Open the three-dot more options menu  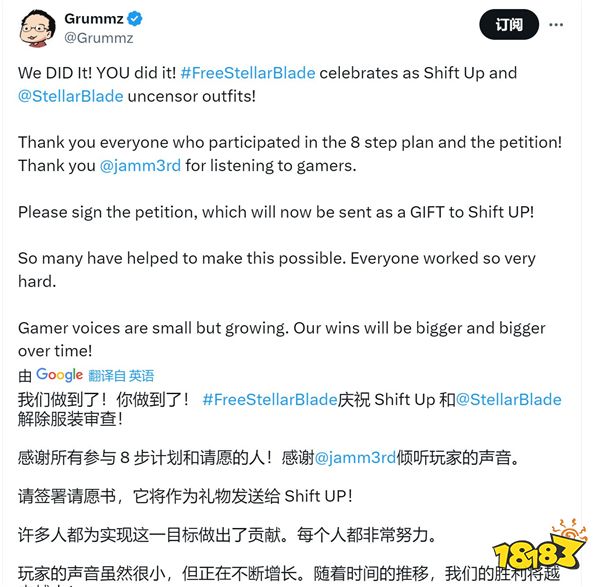click(x=556, y=25)
